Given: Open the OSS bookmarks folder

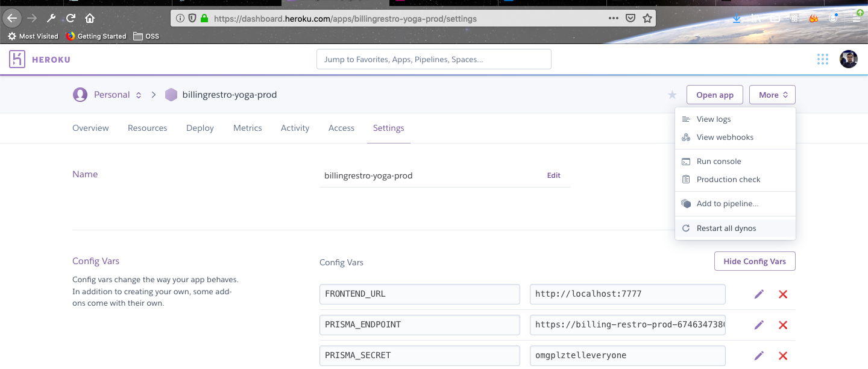Looking at the screenshot, I should 146,36.
